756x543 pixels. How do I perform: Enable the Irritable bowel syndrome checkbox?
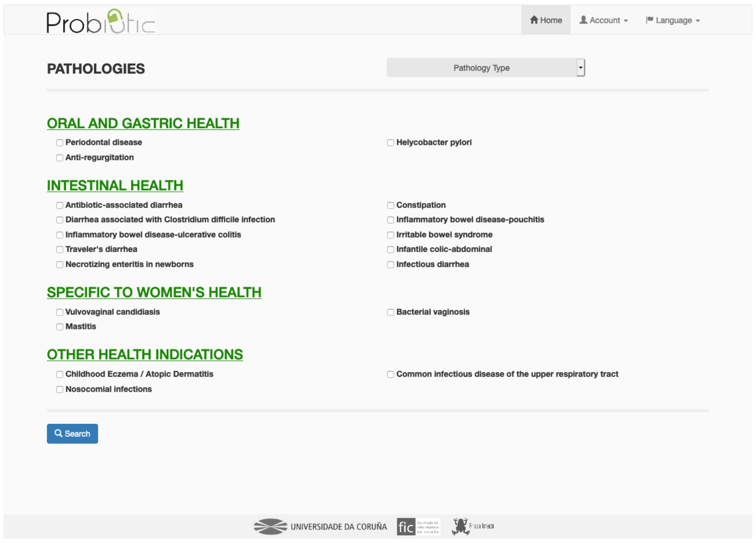[390, 235]
